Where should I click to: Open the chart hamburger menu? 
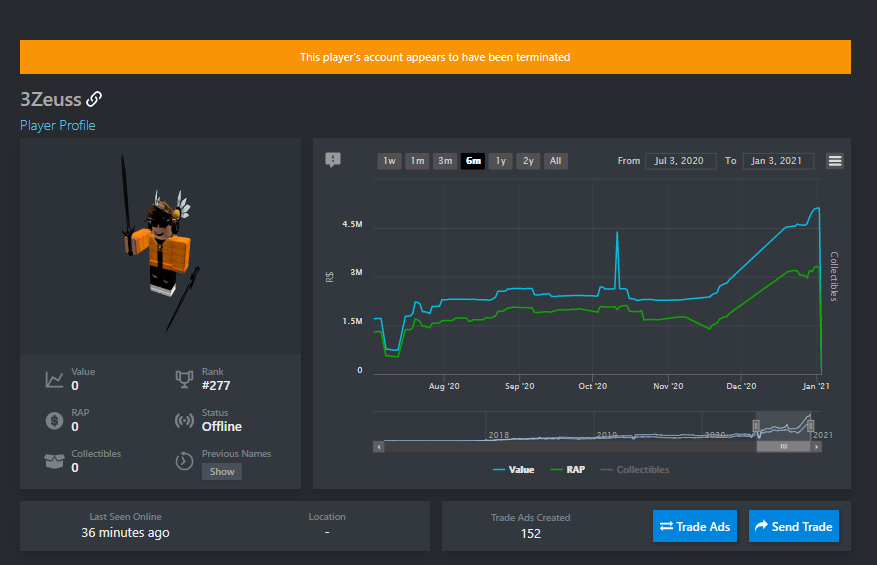(x=835, y=161)
